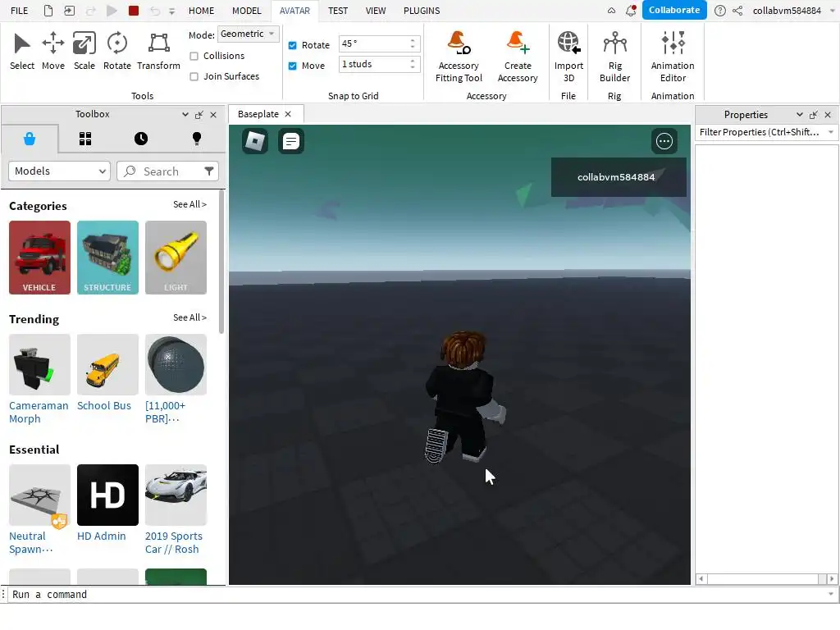Click the undo arrow icon

click(155, 10)
